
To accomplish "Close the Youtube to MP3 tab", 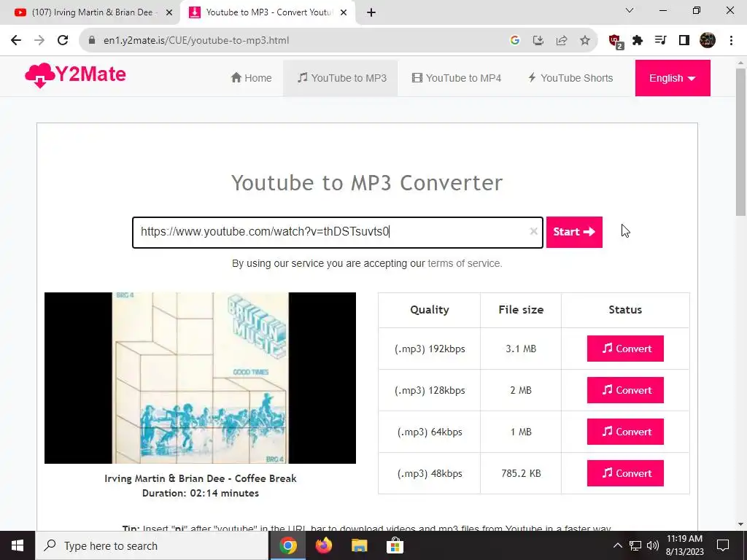I will 344,13.
